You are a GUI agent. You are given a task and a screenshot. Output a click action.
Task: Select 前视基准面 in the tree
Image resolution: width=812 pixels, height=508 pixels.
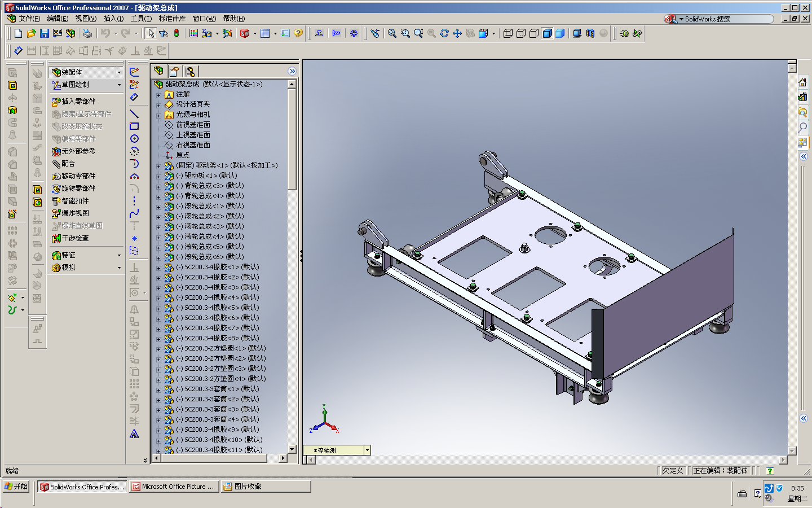coord(193,125)
